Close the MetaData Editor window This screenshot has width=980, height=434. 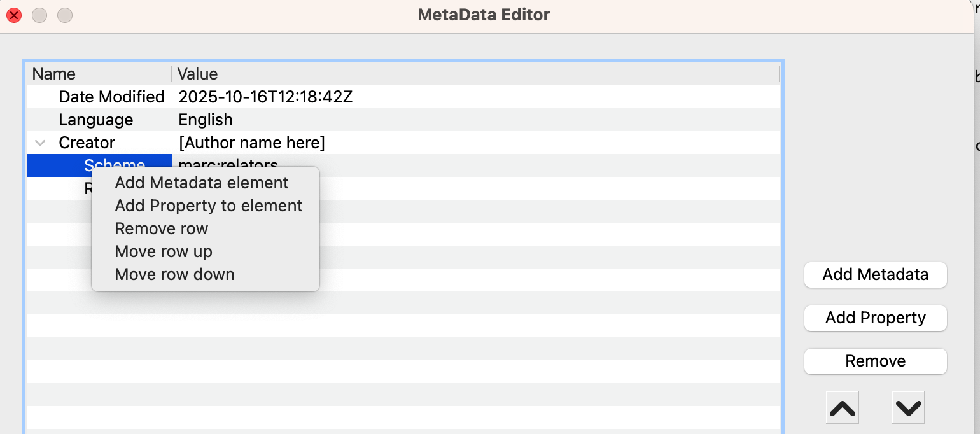[14, 15]
